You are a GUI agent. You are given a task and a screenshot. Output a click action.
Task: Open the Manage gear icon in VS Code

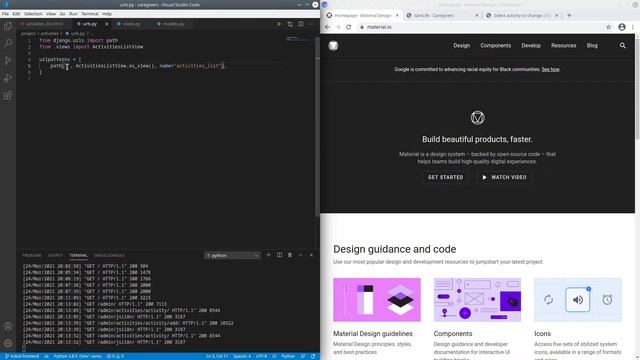(x=8, y=343)
